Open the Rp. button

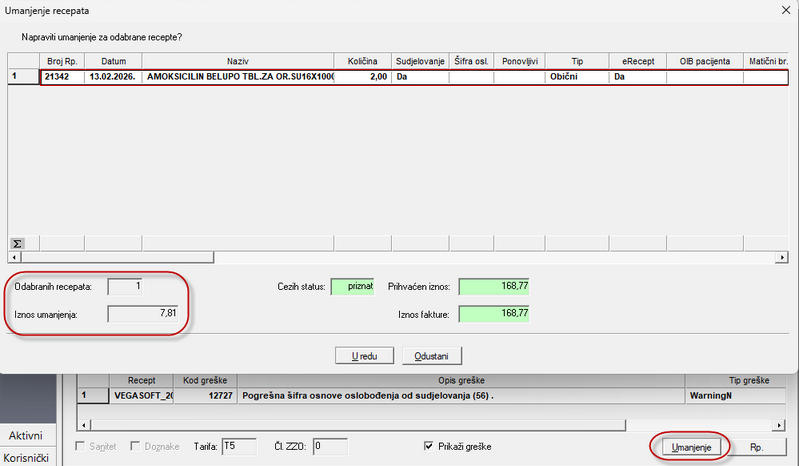(757, 447)
